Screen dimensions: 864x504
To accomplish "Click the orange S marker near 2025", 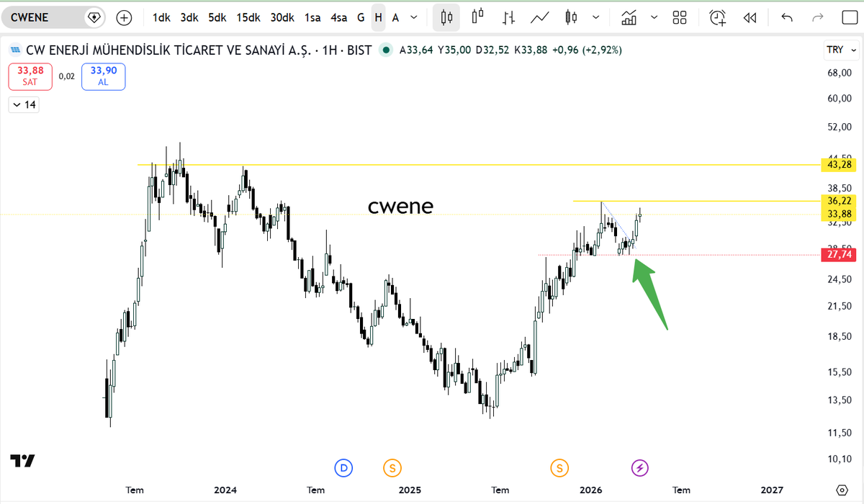I will point(392,468).
